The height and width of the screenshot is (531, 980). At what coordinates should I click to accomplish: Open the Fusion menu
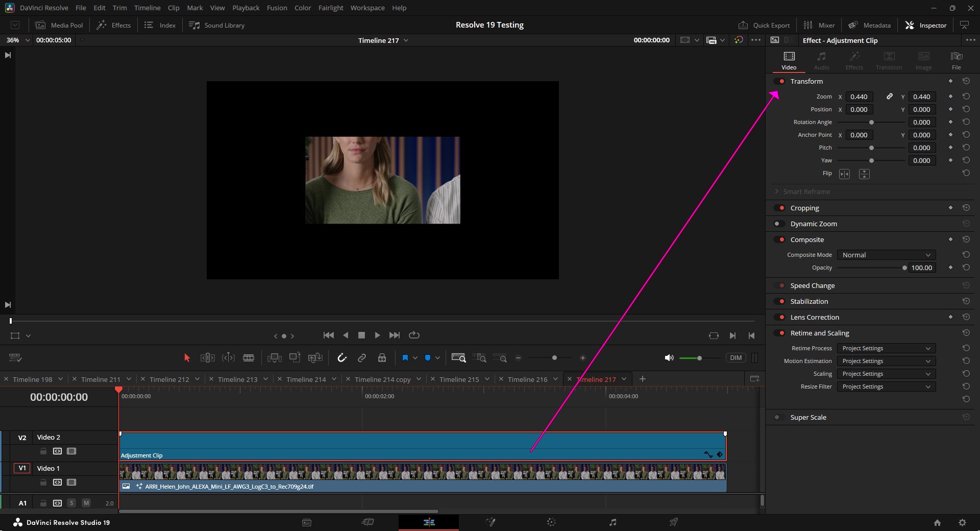coord(277,8)
